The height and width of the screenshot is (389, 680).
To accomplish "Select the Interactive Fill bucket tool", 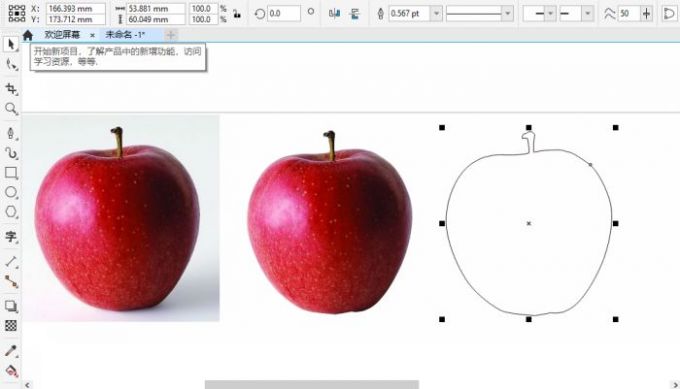I will coord(11,371).
